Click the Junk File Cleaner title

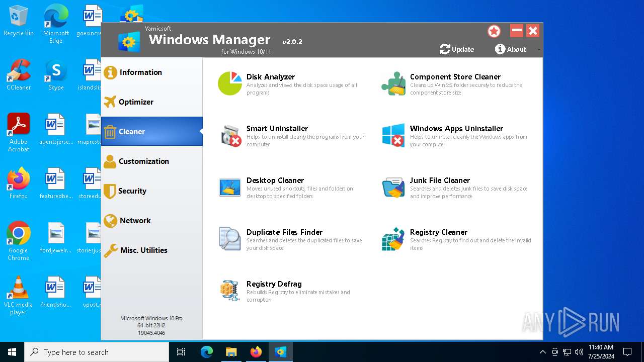[440, 180]
